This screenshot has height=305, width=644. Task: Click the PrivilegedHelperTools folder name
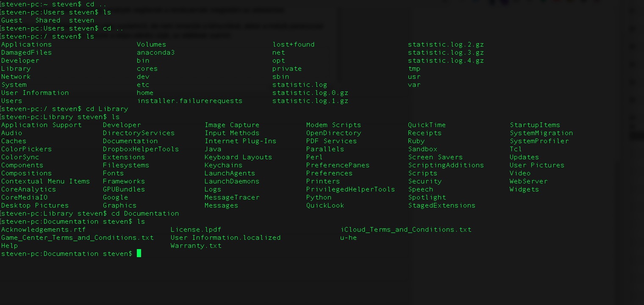[x=350, y=189]
